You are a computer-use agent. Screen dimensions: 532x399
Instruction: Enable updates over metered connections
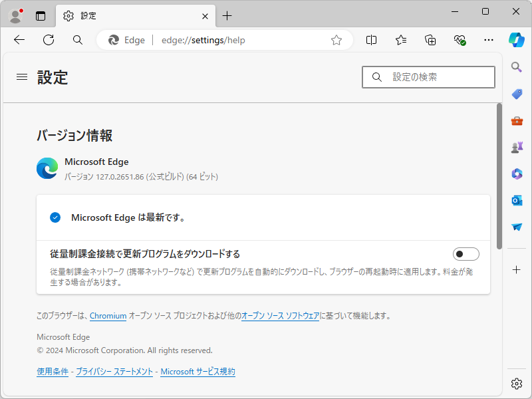(465, 253)
